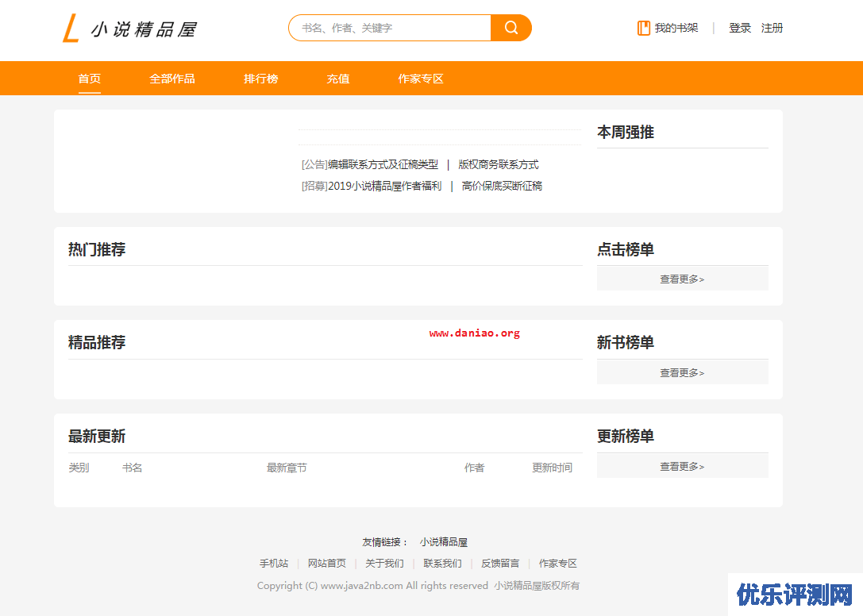Open the 手机站 footer link
This screenshot has height=616, width=863.
[x=274, y=563]
